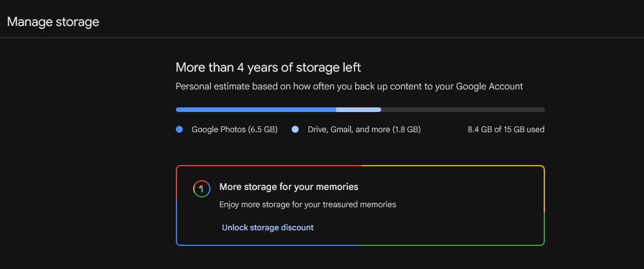Click the Manage storage page title

[x=53, y=22]
